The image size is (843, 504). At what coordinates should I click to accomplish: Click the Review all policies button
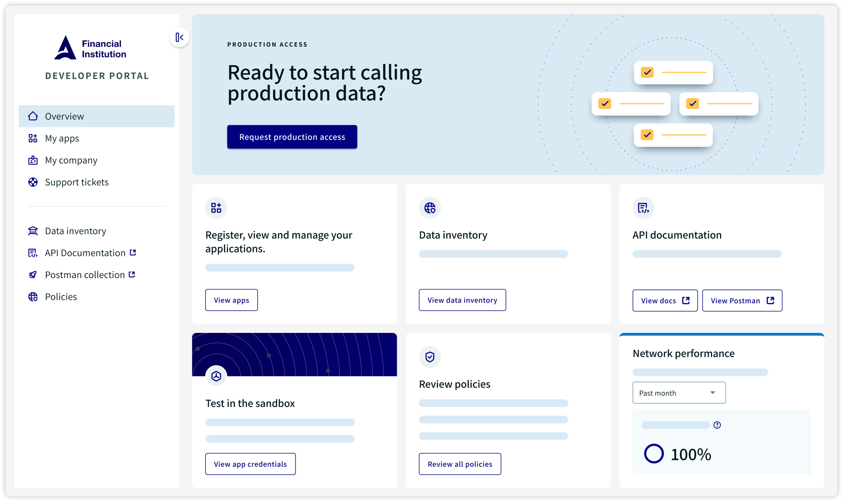[460, 464]
